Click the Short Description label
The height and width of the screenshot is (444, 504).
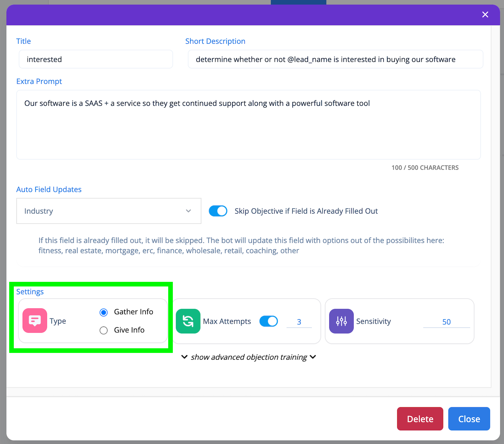point(215,41)
